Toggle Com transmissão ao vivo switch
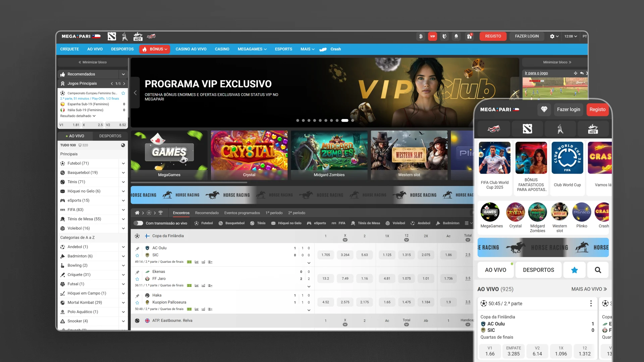644x362 pixels. [138, 223]
